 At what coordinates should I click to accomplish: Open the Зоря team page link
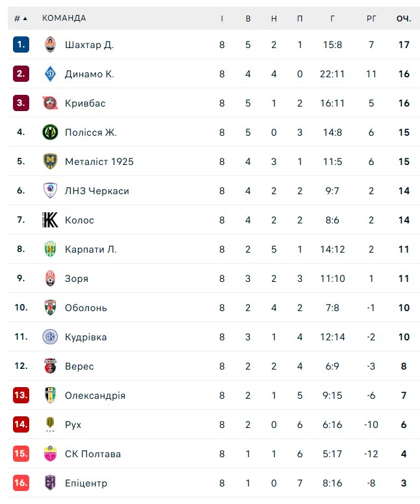pyautogui.click(x=77, y=279)
